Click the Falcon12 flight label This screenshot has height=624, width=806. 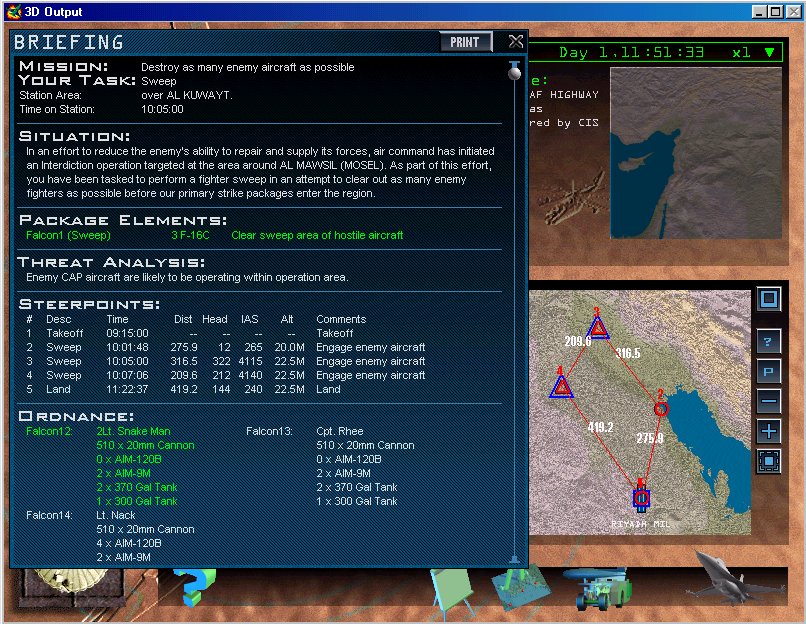(49, 431)
